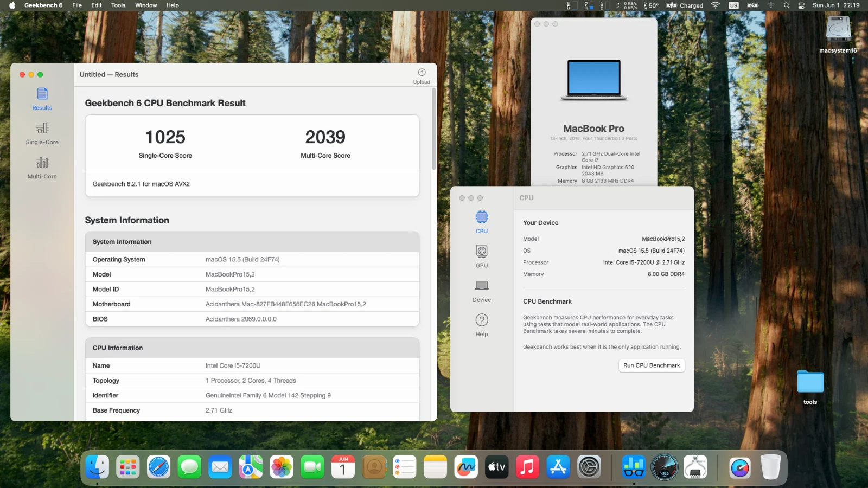The image size is (868, 488).
Task: Click the 2039 Multi-Core Score value
Action: 325,137
